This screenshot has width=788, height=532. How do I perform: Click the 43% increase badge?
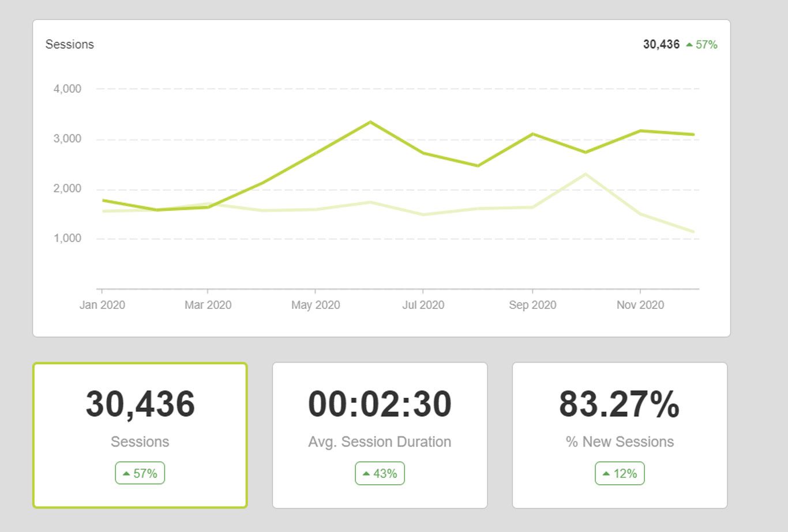click(380, 473)
